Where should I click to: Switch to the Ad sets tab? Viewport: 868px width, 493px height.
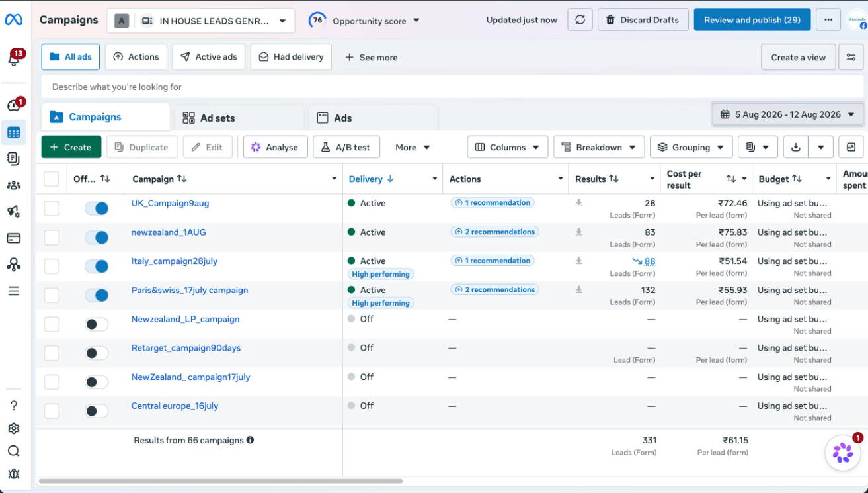(x=239, y=118)
